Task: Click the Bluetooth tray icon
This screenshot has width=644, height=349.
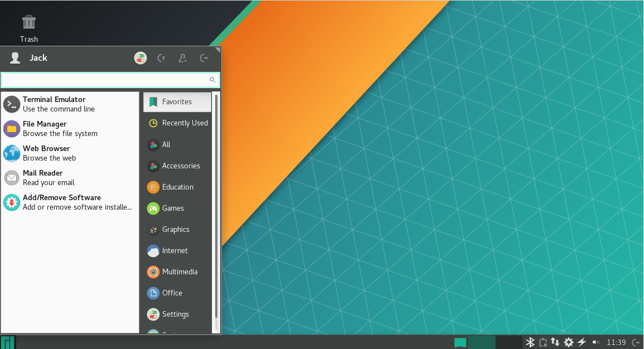Action: pyautogui.click(x=530, y=342)
